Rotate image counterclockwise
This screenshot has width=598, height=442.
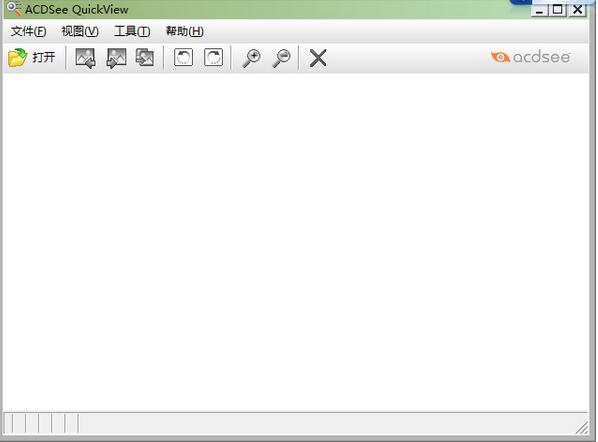183,58
